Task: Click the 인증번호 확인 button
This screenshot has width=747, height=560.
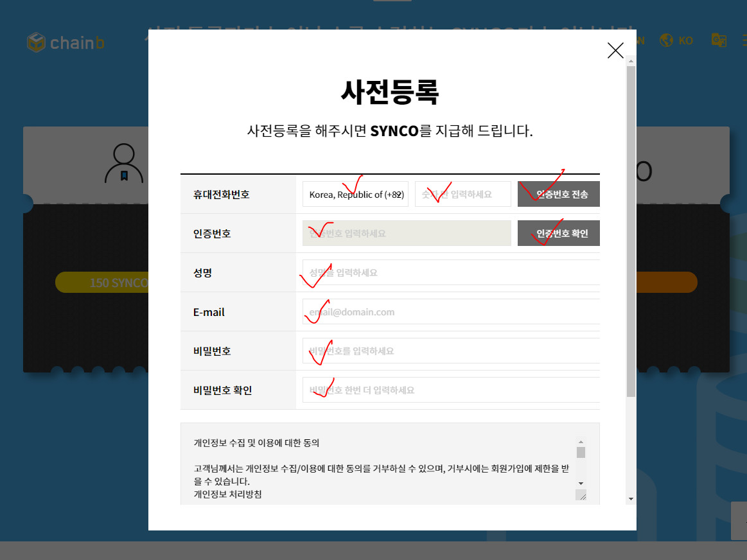Action: tap(558, 233)
